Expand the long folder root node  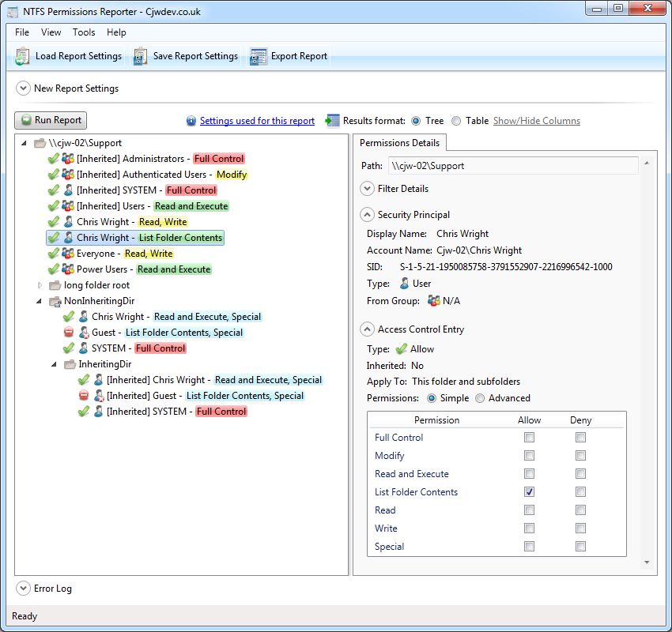40,285
